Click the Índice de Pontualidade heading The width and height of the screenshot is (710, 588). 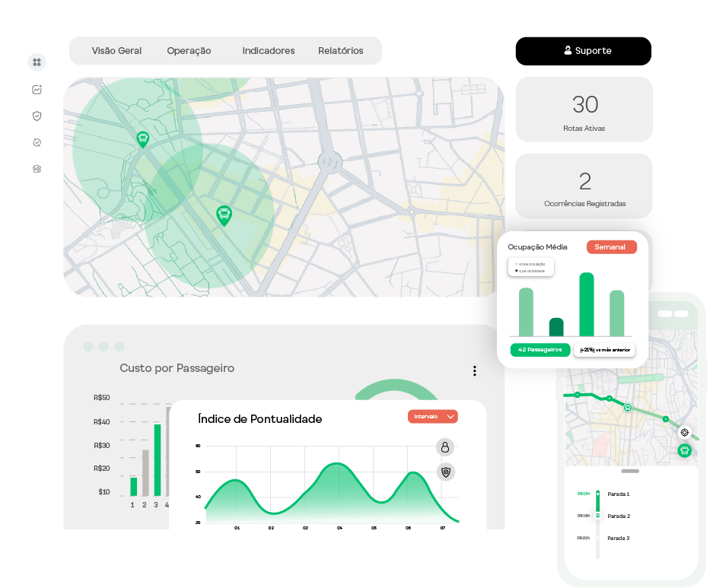tap(260, 419)
